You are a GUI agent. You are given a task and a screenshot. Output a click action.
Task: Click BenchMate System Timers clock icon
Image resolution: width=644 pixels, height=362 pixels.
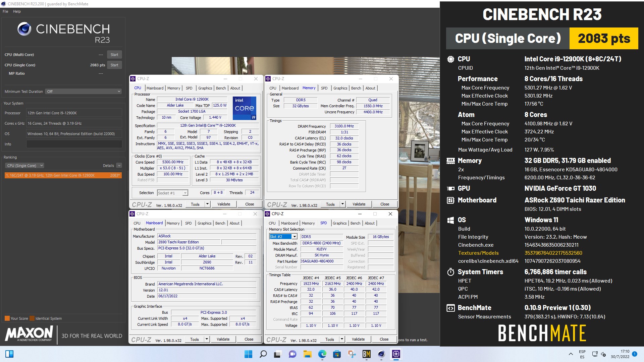click(x=450, y=272)
